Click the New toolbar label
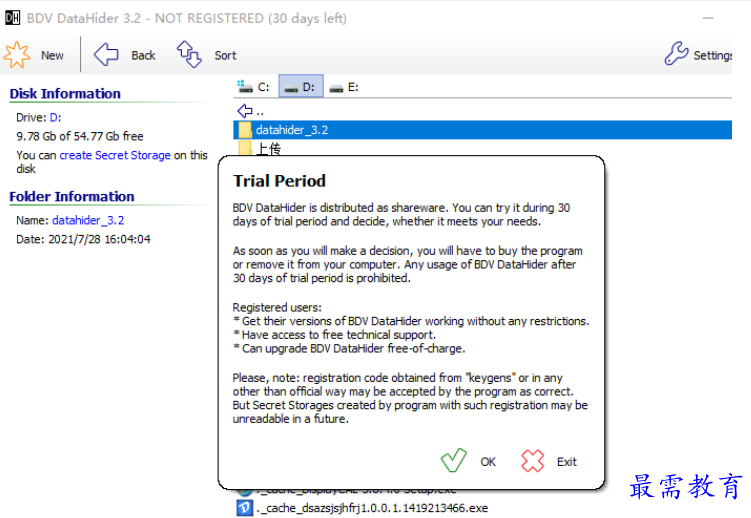 [52, 56]
